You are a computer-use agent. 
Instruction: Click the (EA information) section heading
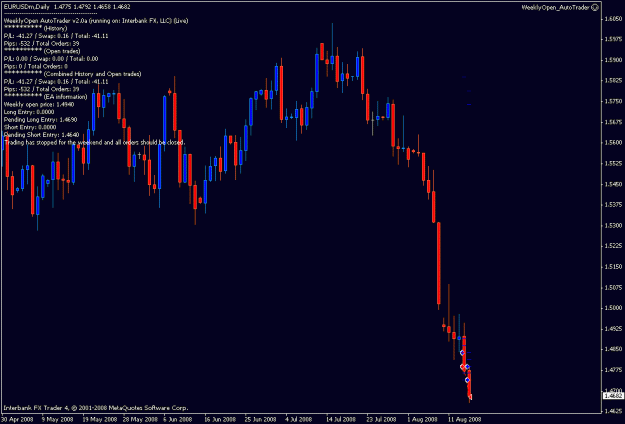(x=65, y=97)
